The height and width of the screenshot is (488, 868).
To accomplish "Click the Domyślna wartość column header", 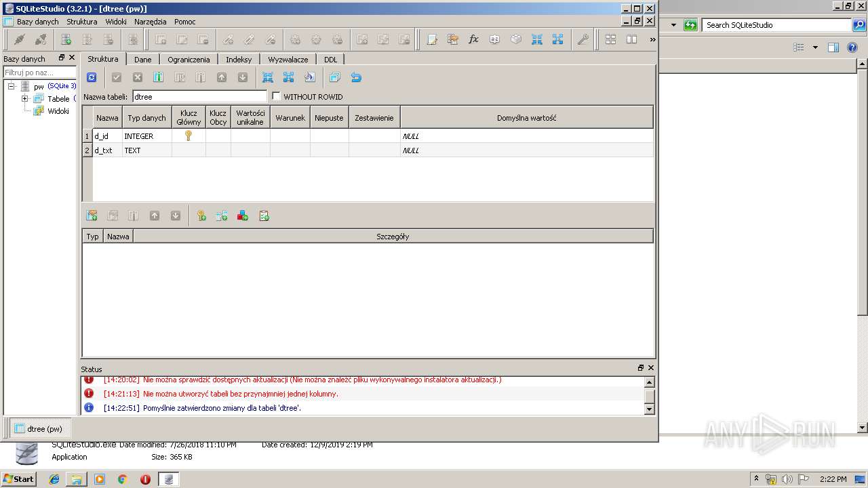I will tap(527, 117).
